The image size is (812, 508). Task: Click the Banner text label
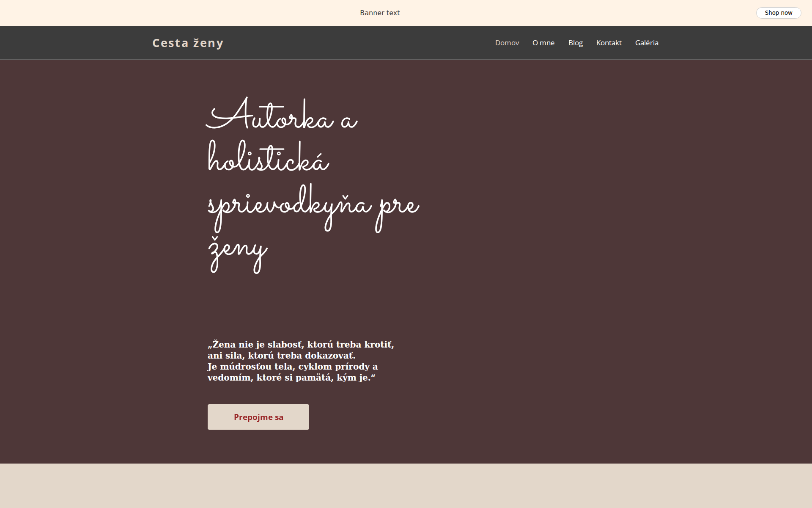[x=379, y=13]
